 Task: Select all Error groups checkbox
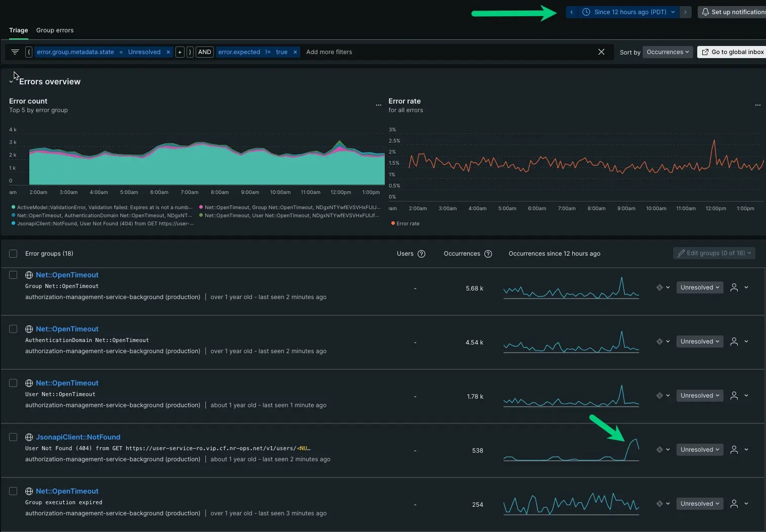point(13,254)
